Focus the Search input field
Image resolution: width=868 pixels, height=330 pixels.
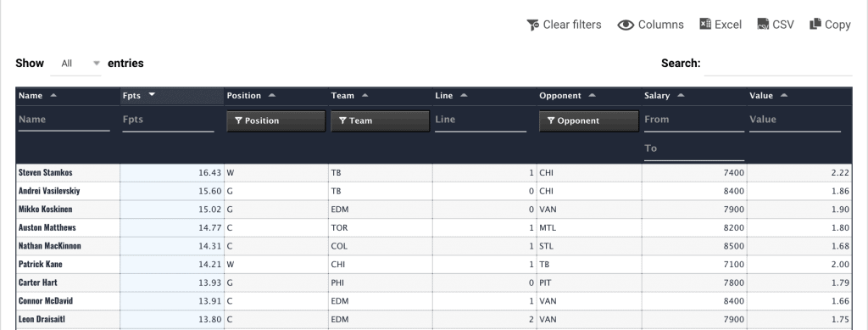coord(778,64)
